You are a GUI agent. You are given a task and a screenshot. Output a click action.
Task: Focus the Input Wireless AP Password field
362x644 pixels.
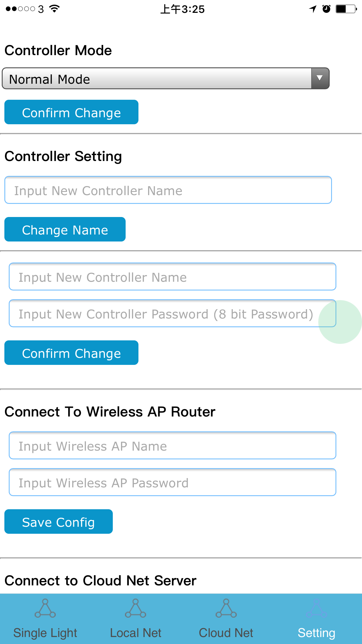point(173,482)
